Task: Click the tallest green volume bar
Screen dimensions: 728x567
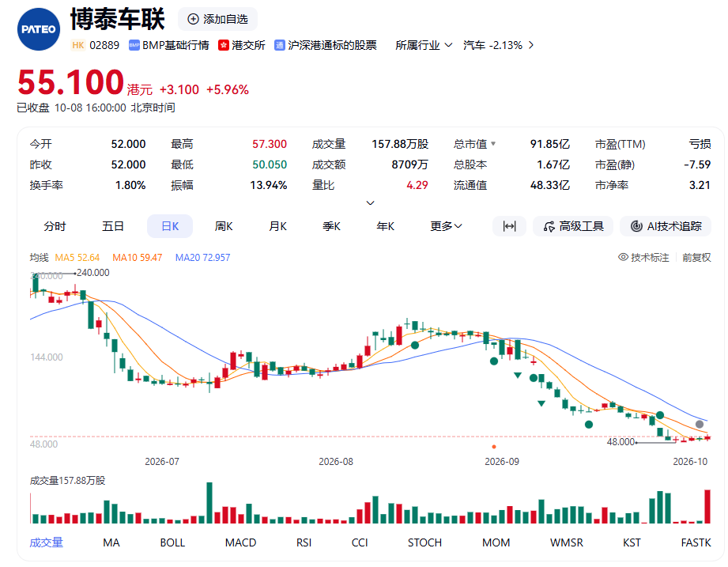Action: tap(209, 503)
